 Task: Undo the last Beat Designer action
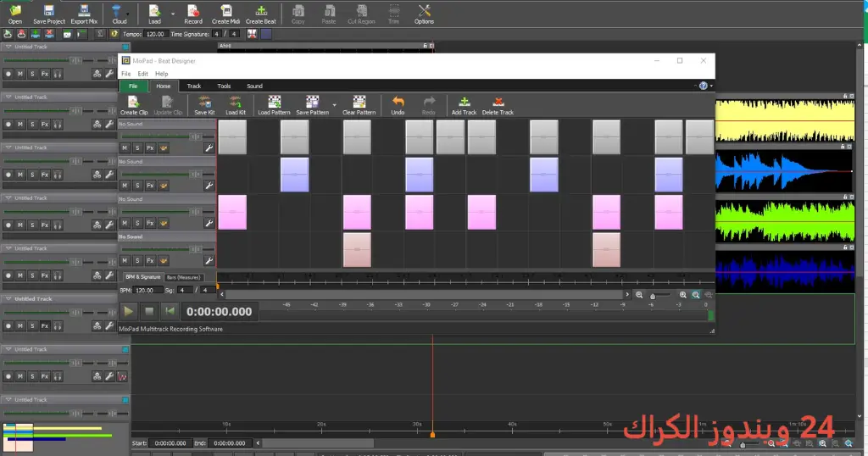(x=398, y=105)
